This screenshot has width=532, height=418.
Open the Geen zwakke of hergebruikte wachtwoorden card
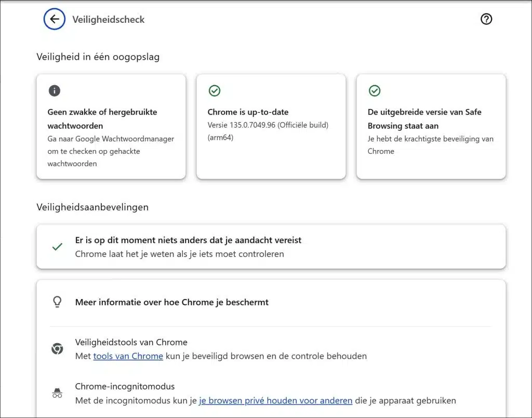(111, 127)
